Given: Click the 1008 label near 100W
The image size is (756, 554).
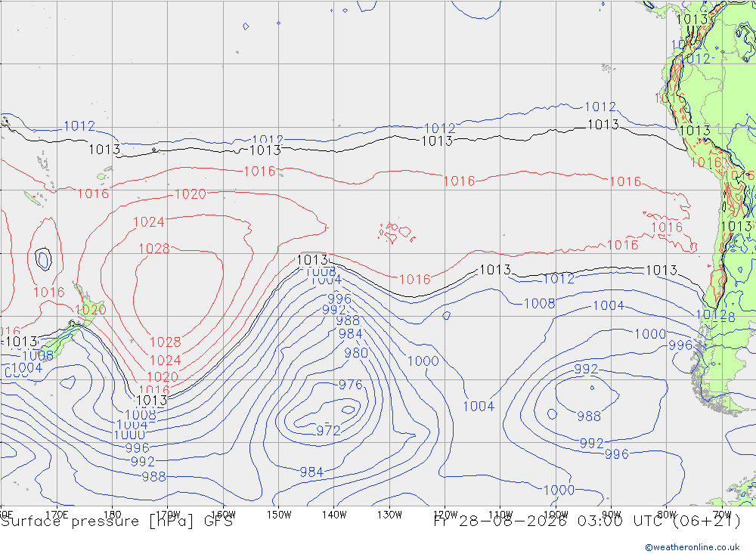Looking at the screenshot, I should click(540, 304).
